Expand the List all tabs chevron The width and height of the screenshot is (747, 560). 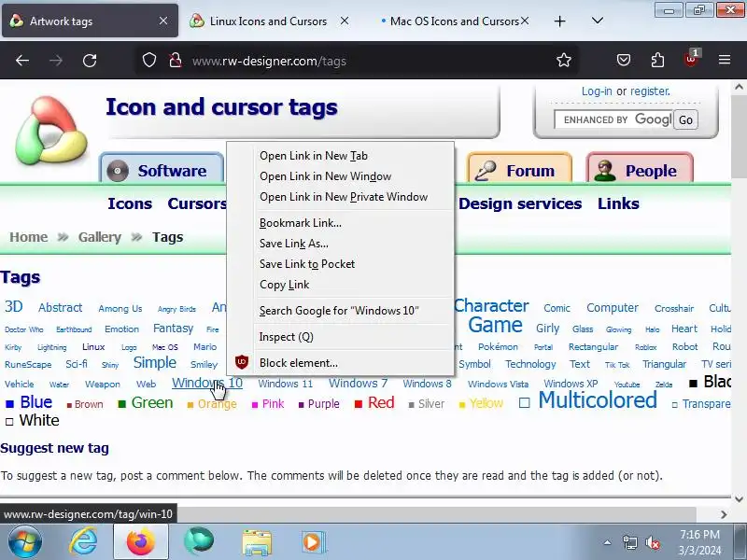(x=597, y=21)
